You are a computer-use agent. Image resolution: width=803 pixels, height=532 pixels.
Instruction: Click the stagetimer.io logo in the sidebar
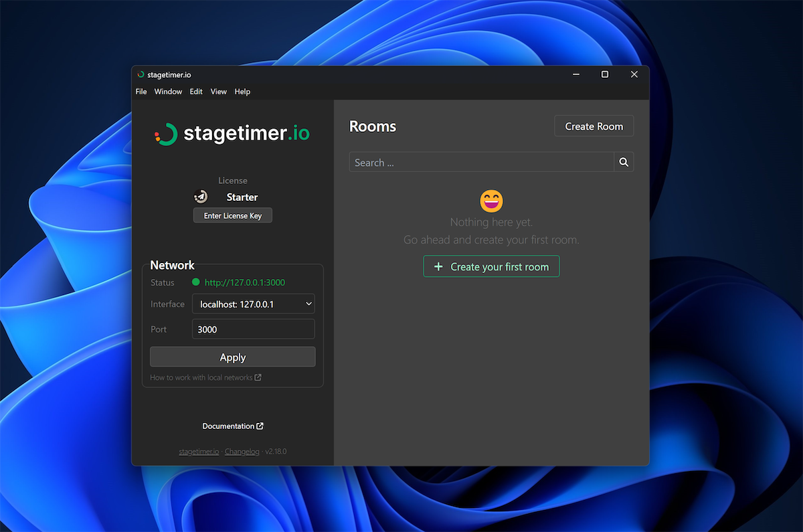(x=232, y=133)
